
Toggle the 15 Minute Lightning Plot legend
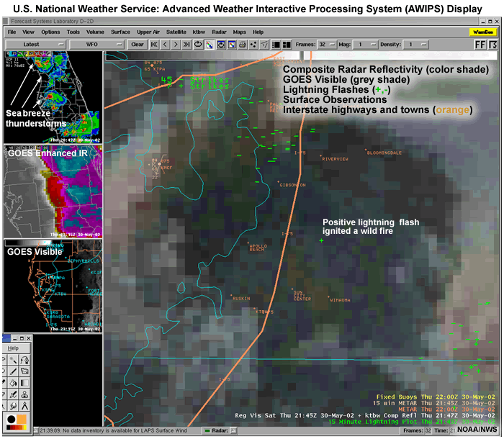coord(412,422)
